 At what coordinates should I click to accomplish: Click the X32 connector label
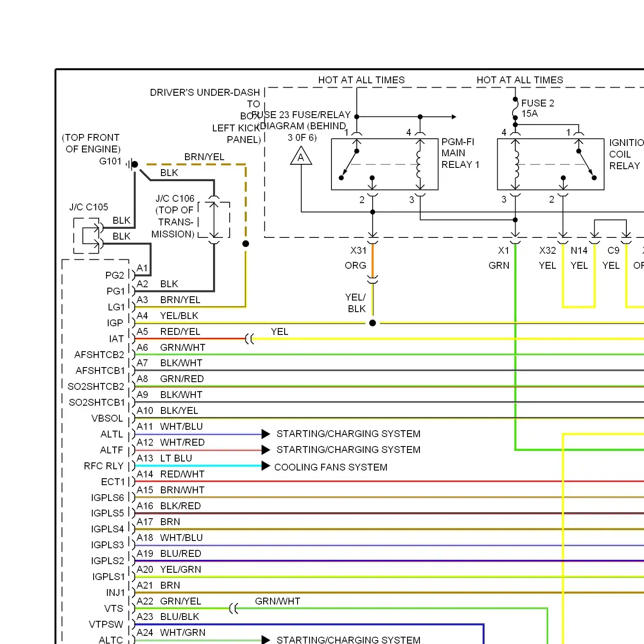(547, 250)
